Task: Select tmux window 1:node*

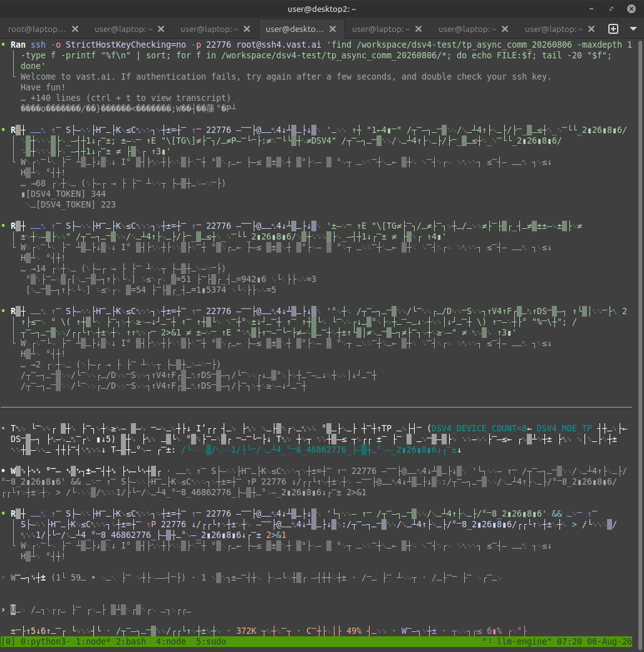Action: [x=93, y=641]
